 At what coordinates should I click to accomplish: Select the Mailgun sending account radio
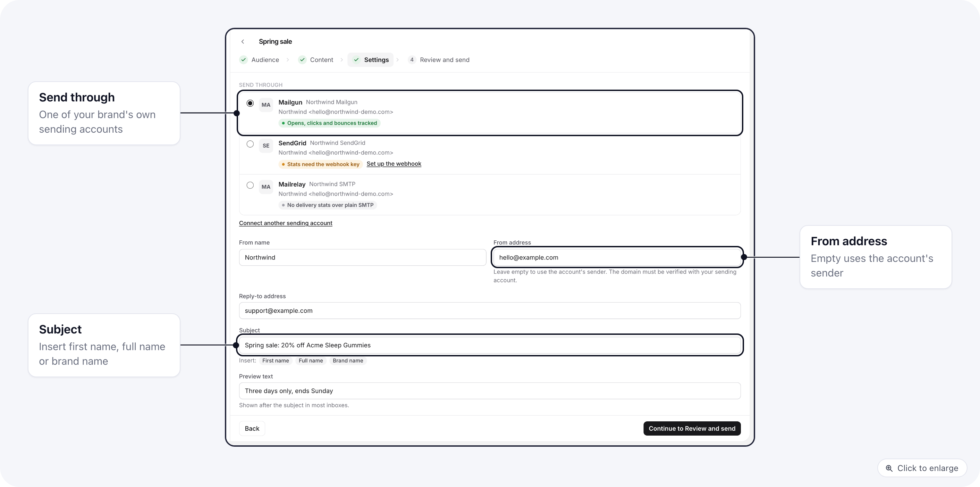tap(250, 103)
